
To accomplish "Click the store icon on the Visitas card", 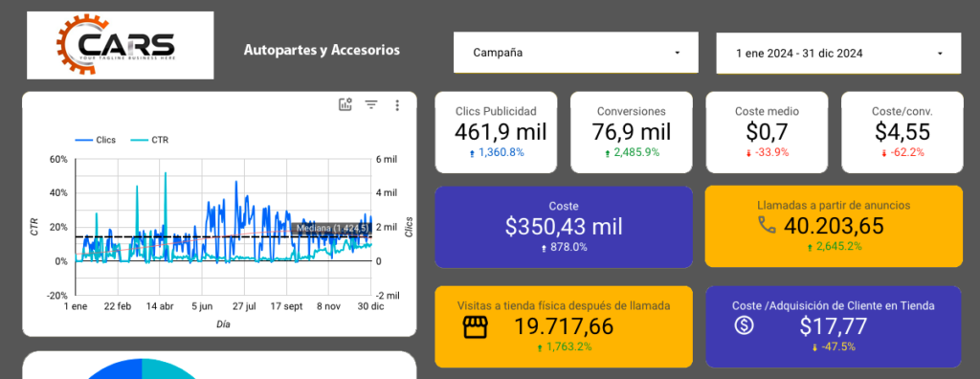I will coord(475,326).
